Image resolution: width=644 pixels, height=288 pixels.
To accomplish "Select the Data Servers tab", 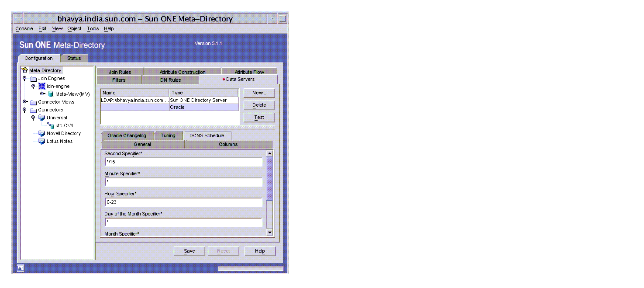I will pos(238,80).
